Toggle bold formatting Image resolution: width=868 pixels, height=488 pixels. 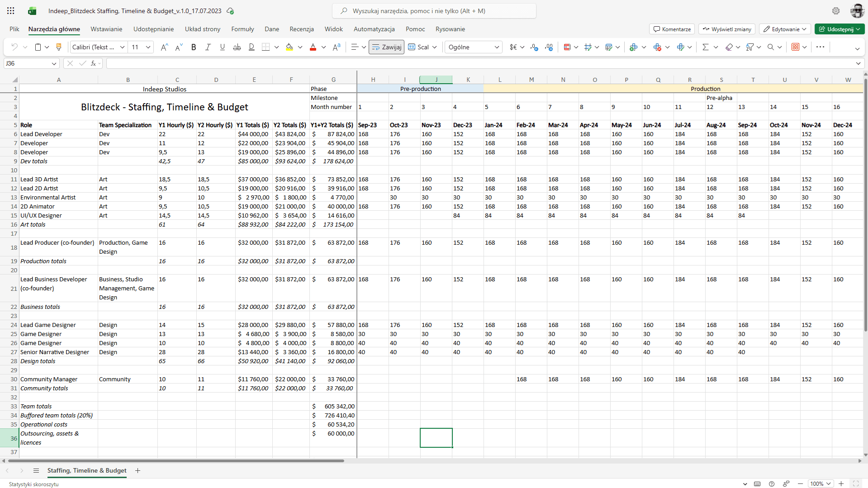coord(194,47)
